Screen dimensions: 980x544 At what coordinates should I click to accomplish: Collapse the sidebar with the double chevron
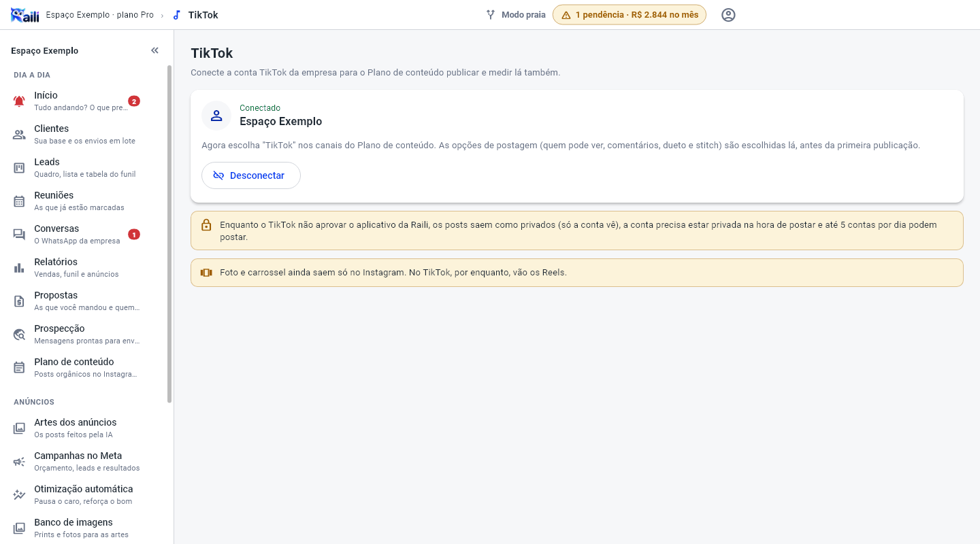[x=154, y=50]
